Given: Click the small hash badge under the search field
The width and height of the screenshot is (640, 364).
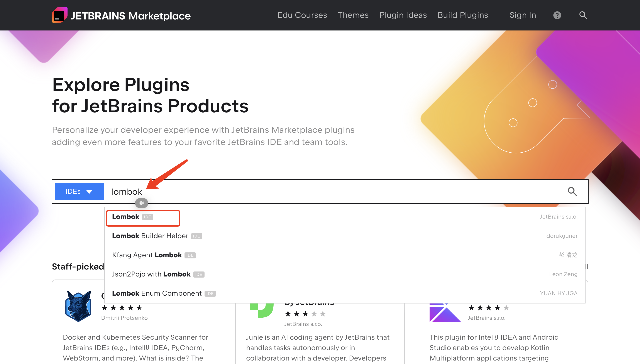Looking at the screenshot, I should 142,203.
